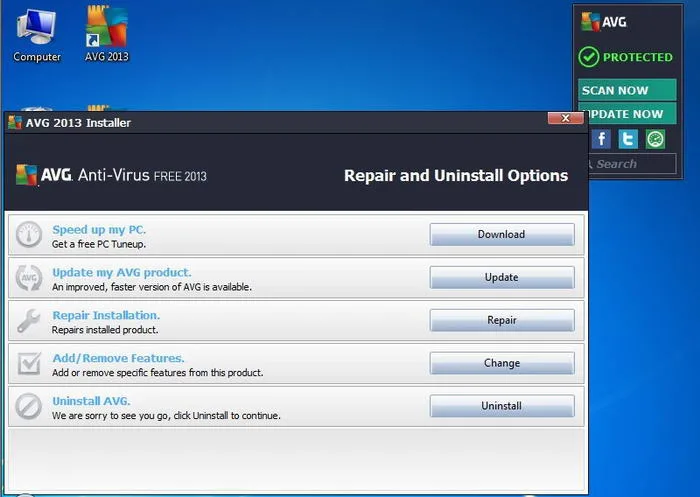This screenshot has width=700, height=497.
Task: Click the AVG logo in installer header
Action: coord(44,175)
